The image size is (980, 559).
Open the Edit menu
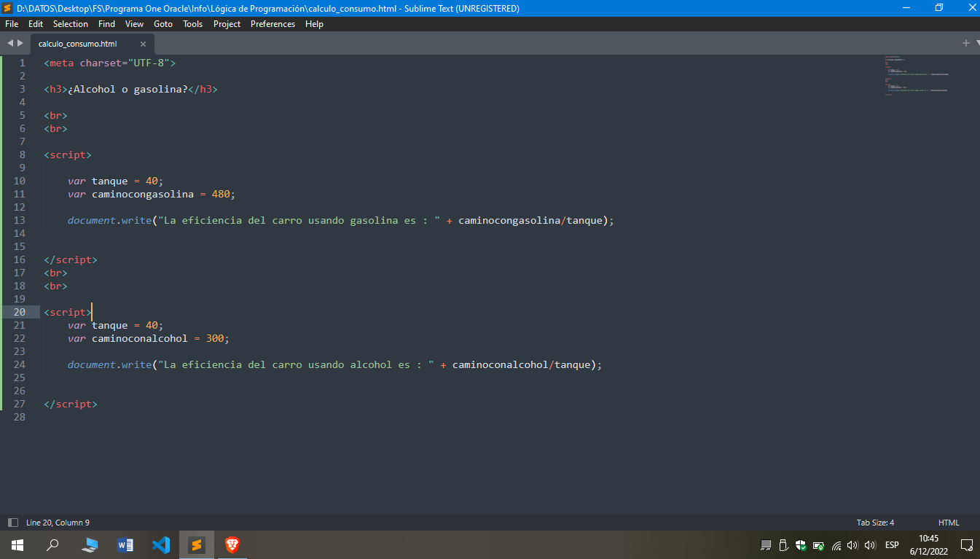point(36,24)
